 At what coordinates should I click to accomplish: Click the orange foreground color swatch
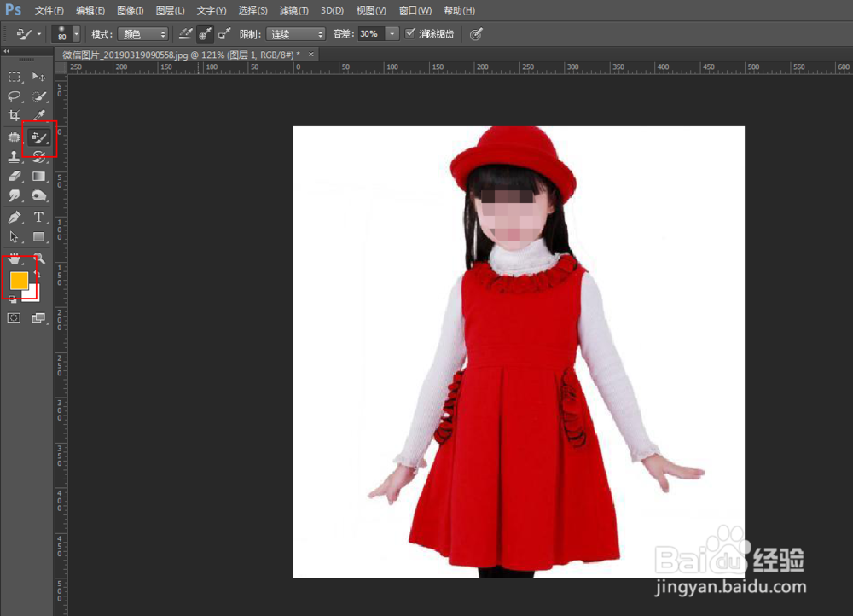(19, 281)
